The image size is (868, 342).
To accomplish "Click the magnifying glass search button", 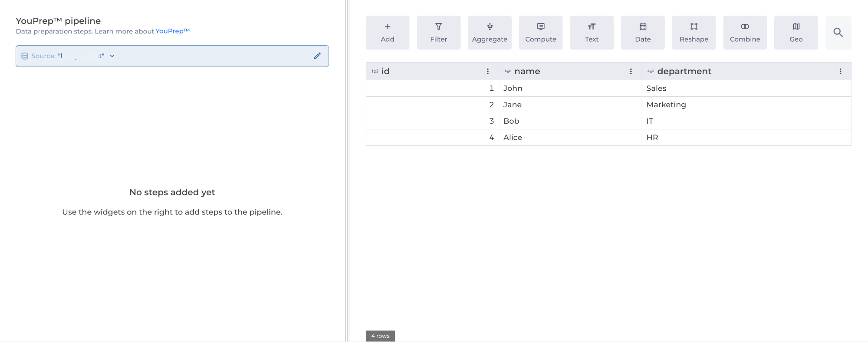I will tap(838, 33).
